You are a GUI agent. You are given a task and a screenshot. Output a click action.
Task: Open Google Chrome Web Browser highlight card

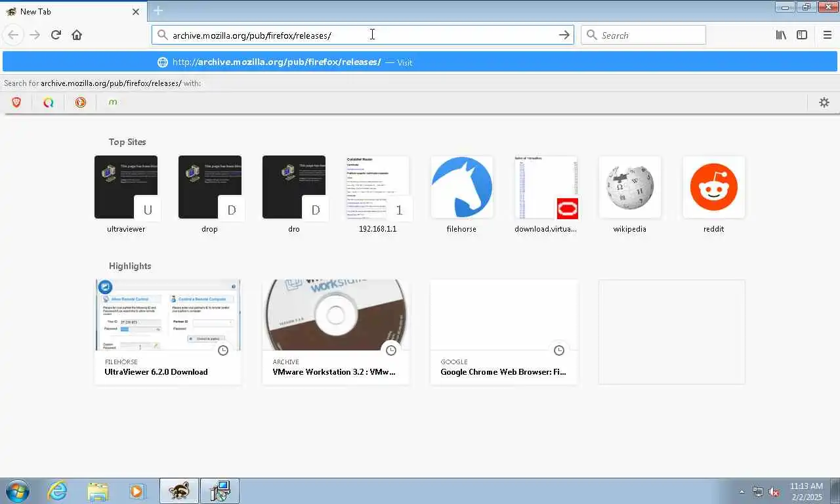504,331
